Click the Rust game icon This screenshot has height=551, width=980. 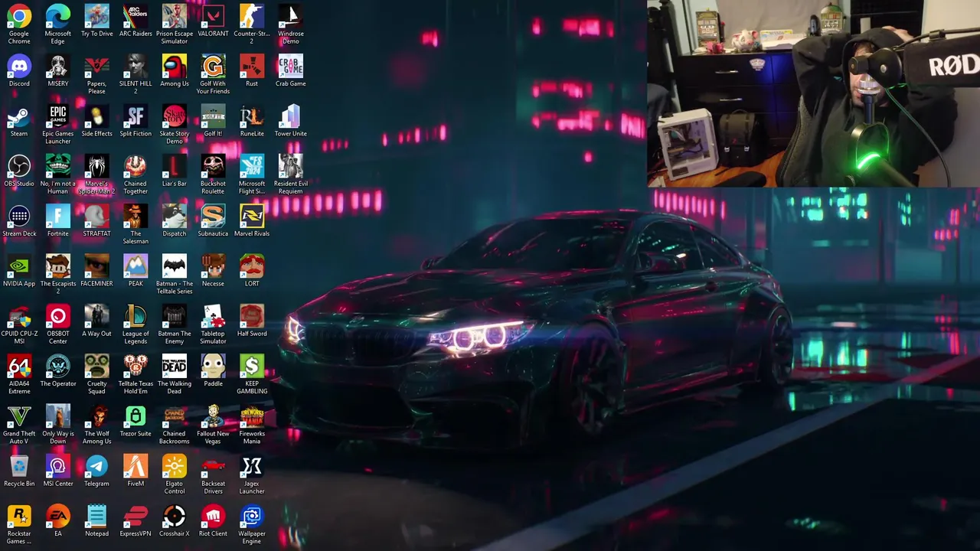point(252,66)
